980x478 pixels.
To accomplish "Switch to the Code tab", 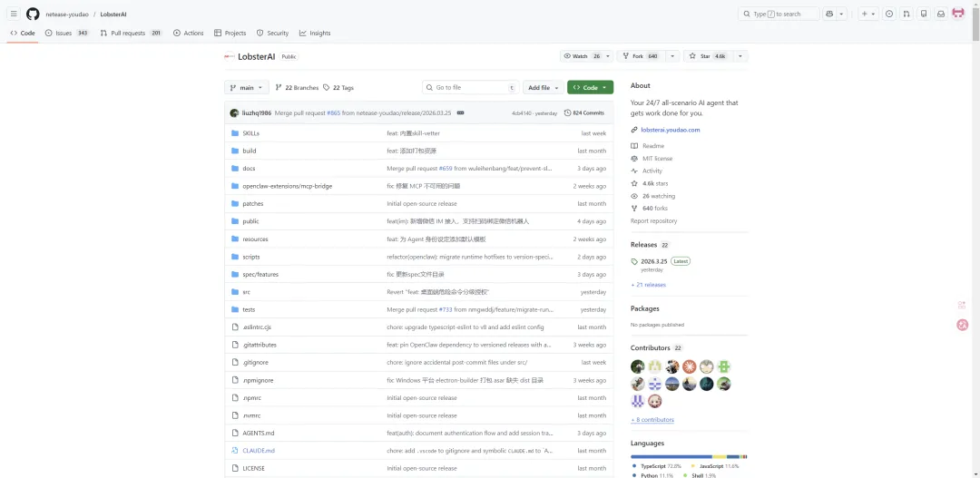I will tap(23, 34).
